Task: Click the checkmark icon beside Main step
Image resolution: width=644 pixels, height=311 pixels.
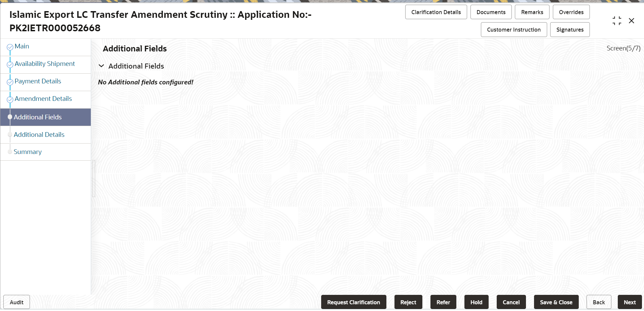Action: pyautogui.click(x=10, y=46)
